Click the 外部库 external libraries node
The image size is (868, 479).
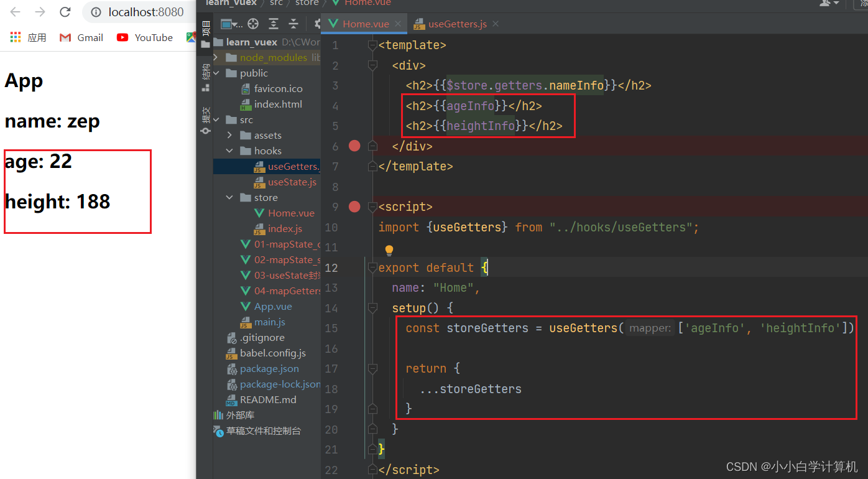pyautogui.click(x=234, y=415)
